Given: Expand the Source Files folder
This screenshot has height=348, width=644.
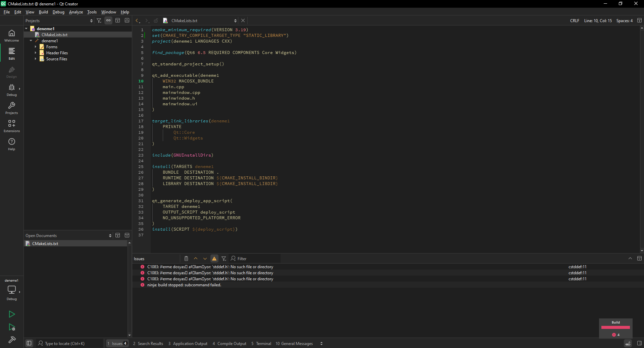Looking at the screenshot, I should [x=36, y=59].
